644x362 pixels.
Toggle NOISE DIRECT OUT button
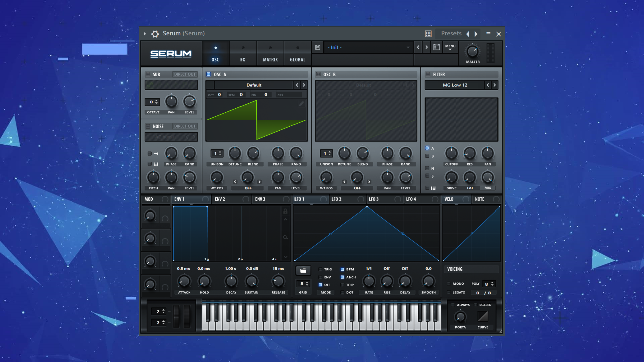pos(185,126)
